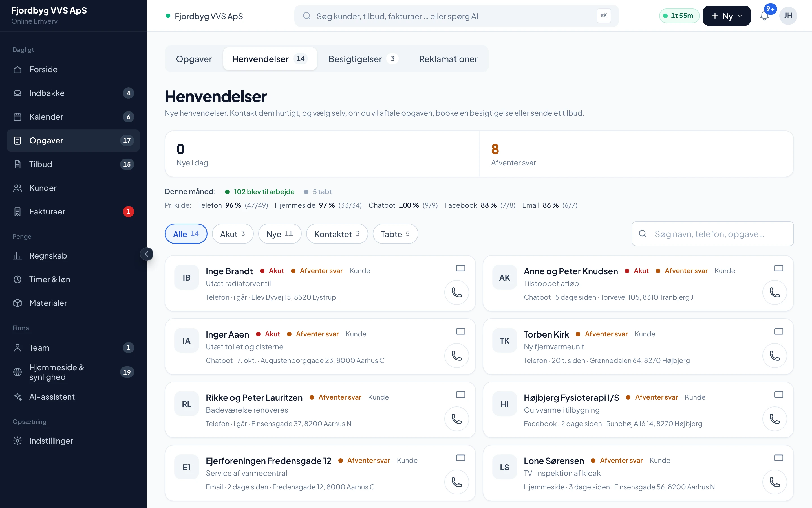
Task: Open Team in the sidebar
Action: coord(73,348)
